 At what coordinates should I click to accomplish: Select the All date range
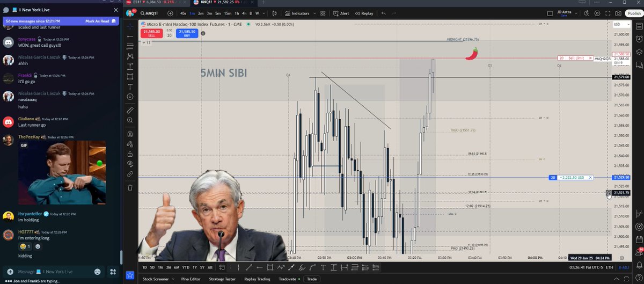(210, 267)
